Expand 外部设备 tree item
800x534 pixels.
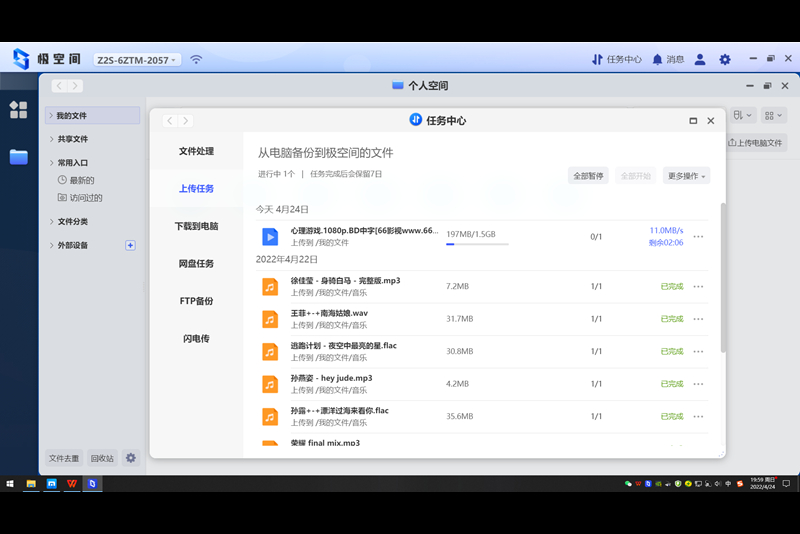51,245
